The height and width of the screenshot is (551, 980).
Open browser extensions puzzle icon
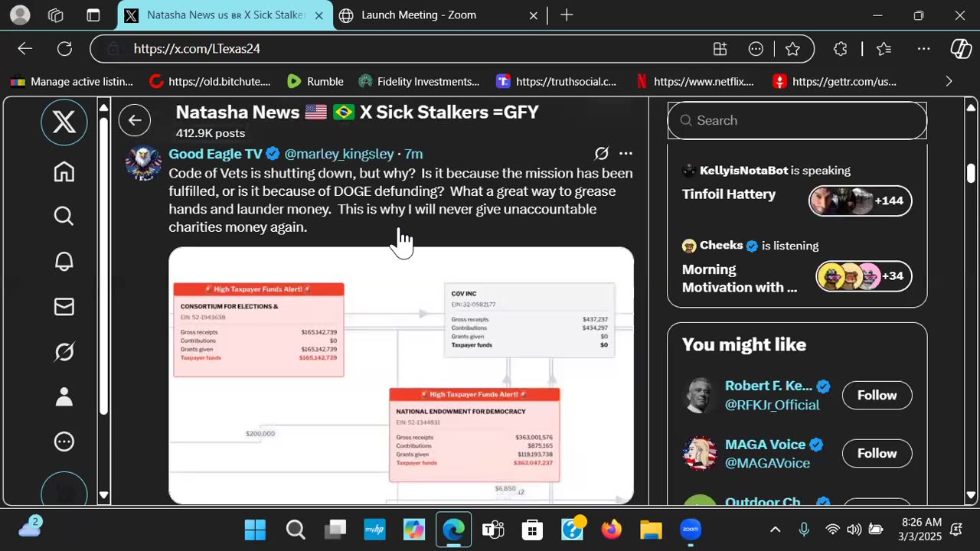(841, 49)
